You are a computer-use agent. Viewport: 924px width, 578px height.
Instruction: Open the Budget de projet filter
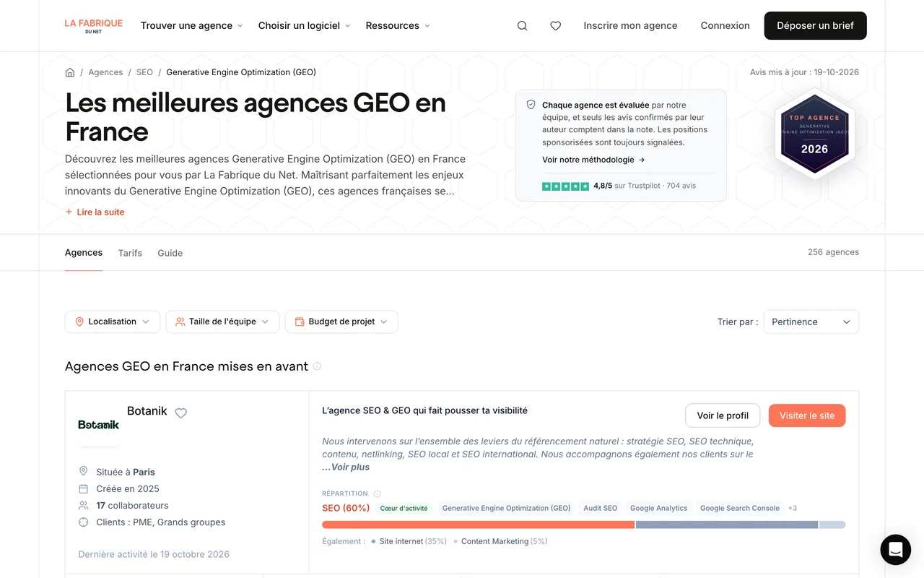341,322
